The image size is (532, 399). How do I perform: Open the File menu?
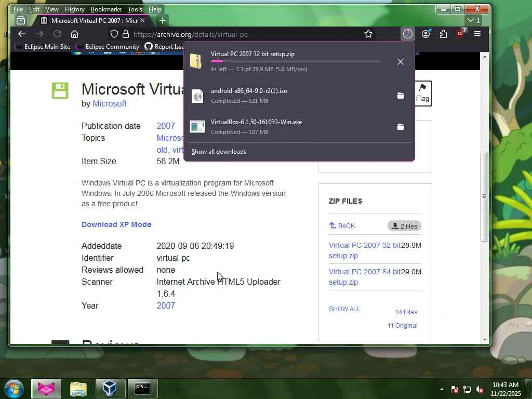(x=18, y=9)
